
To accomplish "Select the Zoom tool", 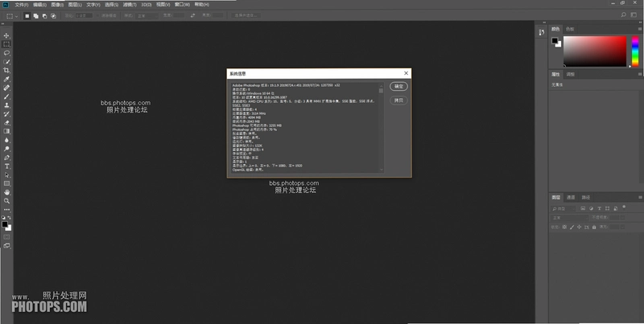I will coord(6,201).
